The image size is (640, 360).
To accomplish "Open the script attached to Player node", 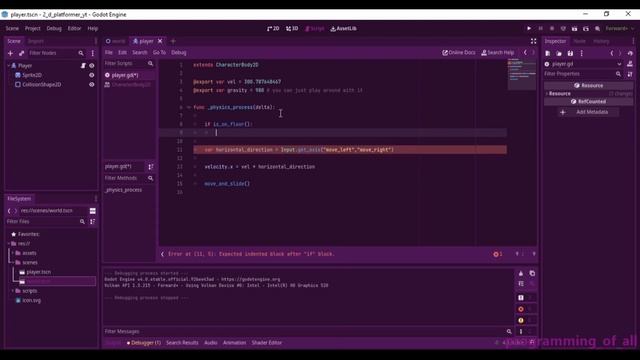I will [83, 66].
